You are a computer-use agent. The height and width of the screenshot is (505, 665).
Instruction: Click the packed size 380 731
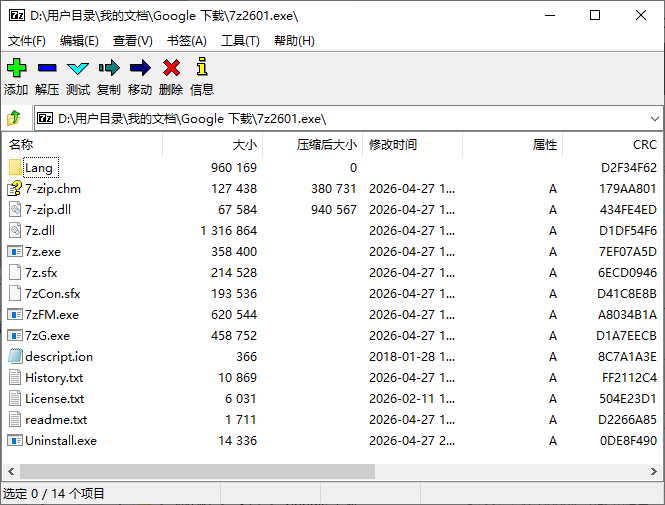pos(334,189)
